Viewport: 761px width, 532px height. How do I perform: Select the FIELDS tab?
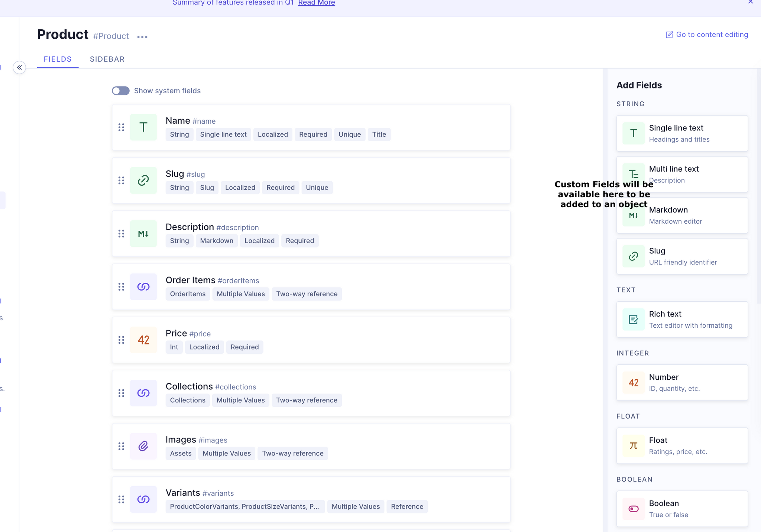(58, 59)
